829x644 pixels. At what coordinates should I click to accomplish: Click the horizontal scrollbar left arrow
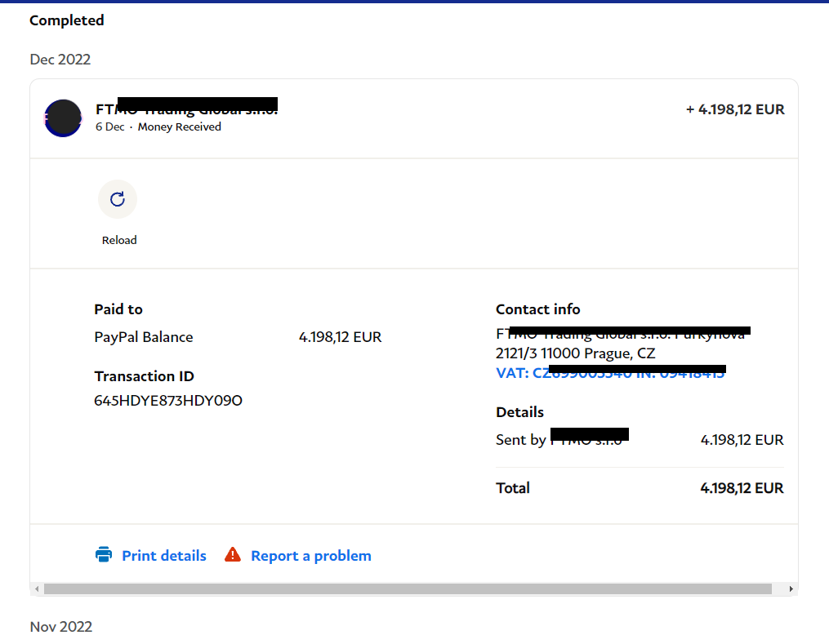37,588
